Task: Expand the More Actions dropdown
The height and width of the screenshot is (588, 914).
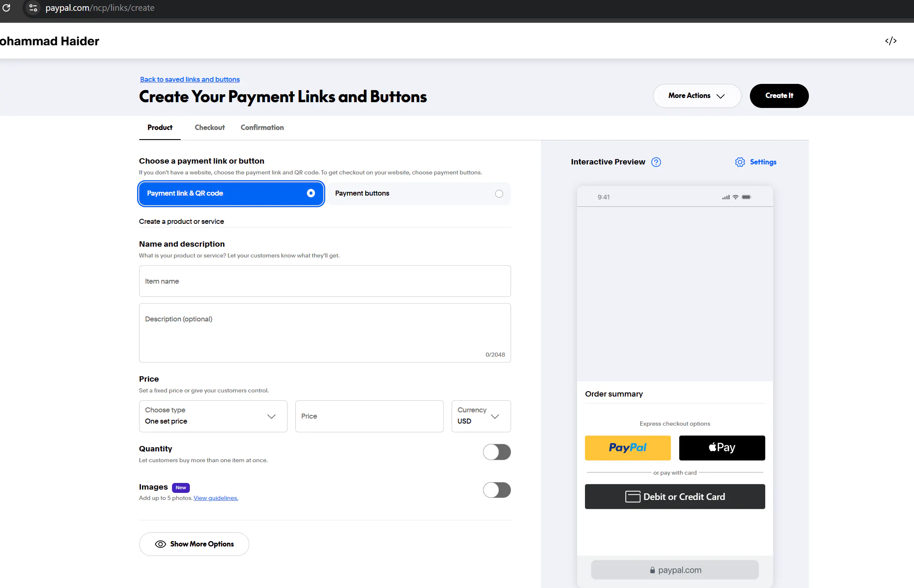Action: [x=697, y=96]
